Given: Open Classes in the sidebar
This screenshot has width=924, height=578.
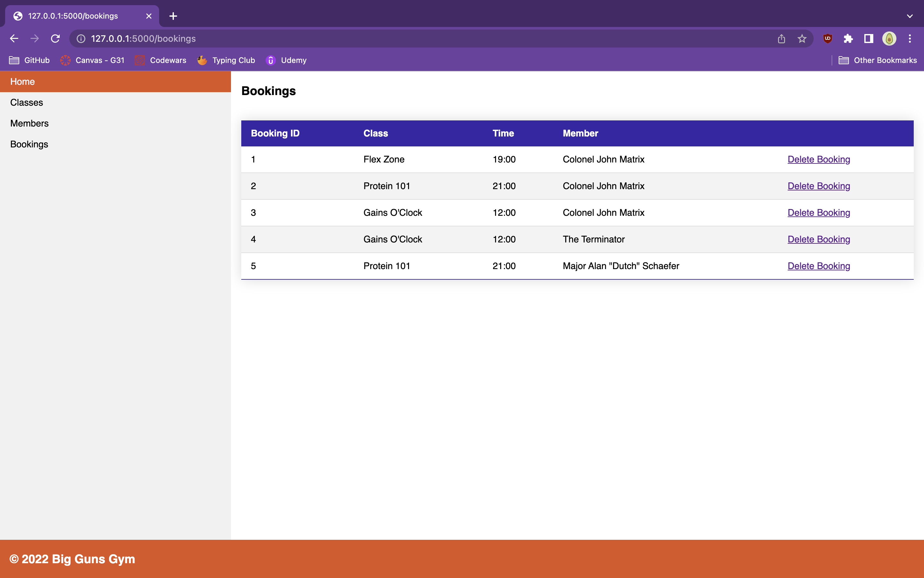Looking at the screenshot, I should coord(115,102).
